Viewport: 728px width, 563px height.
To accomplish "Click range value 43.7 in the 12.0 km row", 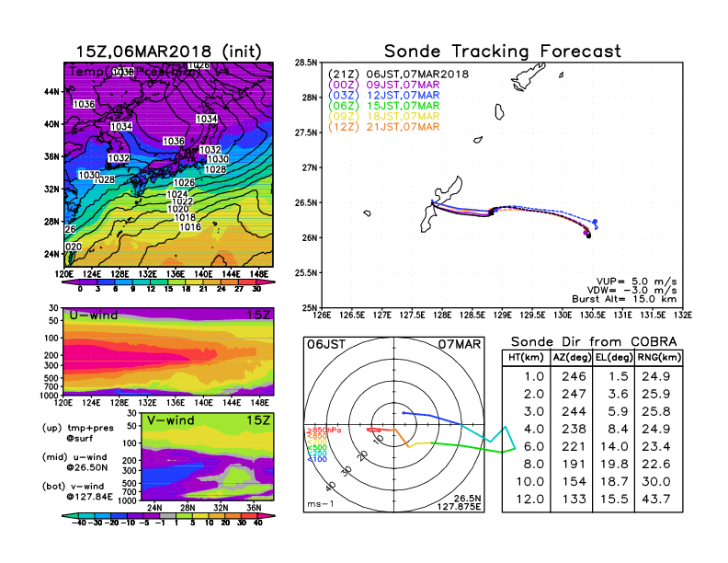I will click(656, 500).
